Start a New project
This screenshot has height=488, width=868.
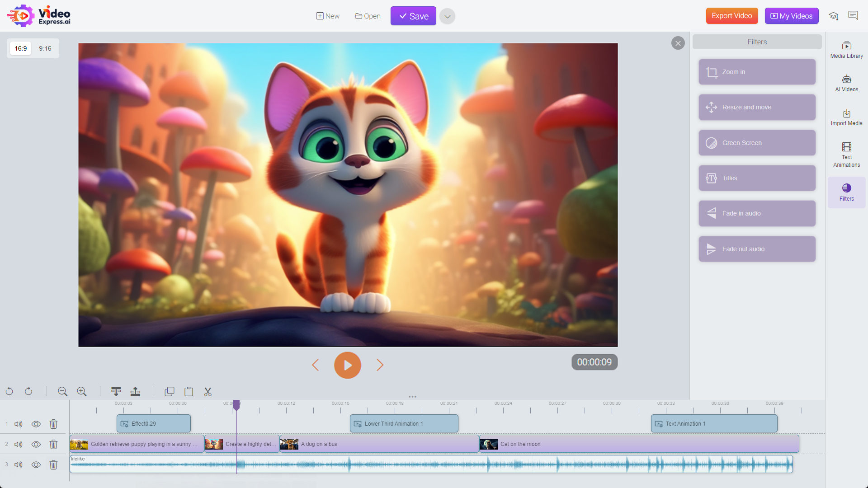[327, 16]
